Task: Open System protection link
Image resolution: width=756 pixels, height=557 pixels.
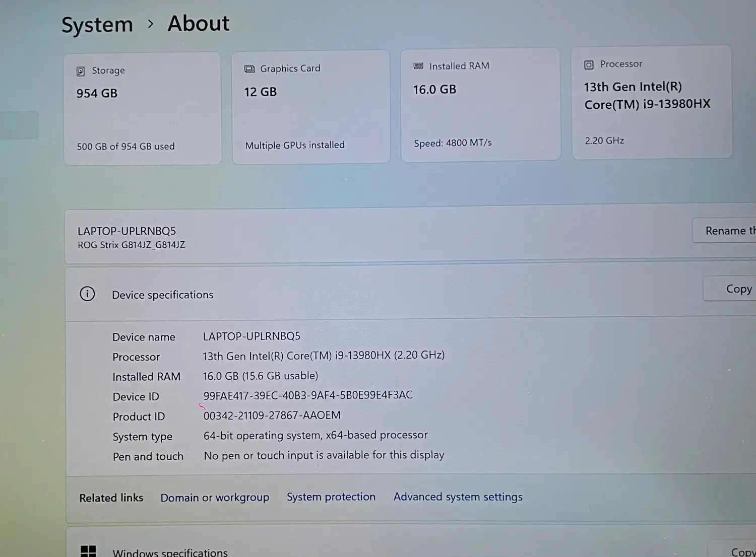Action: point(331,497)
